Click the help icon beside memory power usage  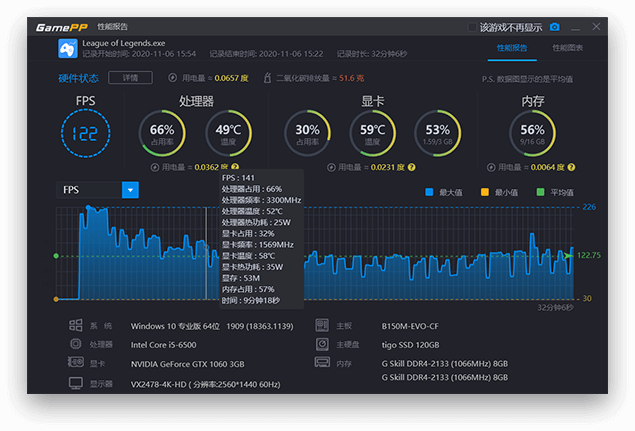pyautogui.click(x=572, y=167)
